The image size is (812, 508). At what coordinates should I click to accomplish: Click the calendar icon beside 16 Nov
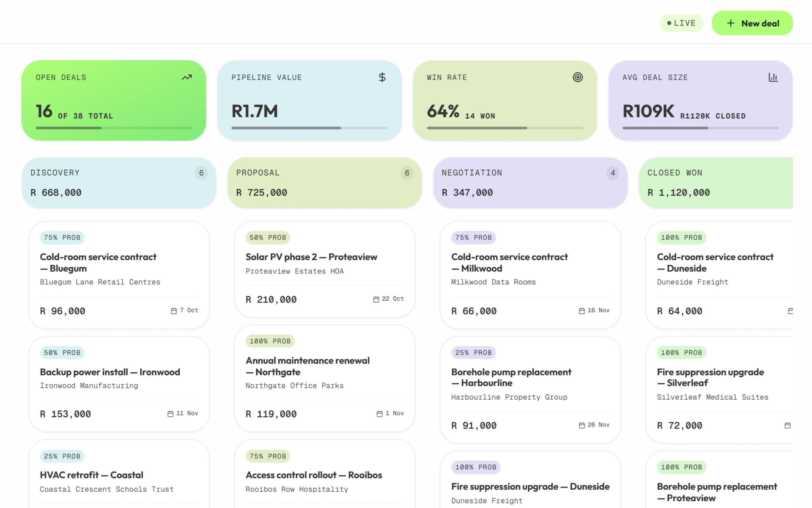point(582,311)
